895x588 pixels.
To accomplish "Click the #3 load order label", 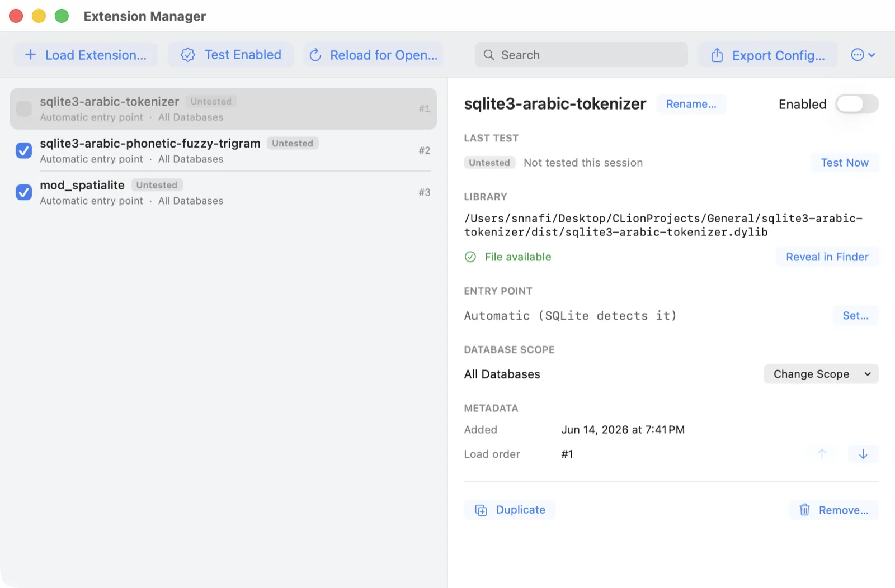I will click(x=425, y=192).
